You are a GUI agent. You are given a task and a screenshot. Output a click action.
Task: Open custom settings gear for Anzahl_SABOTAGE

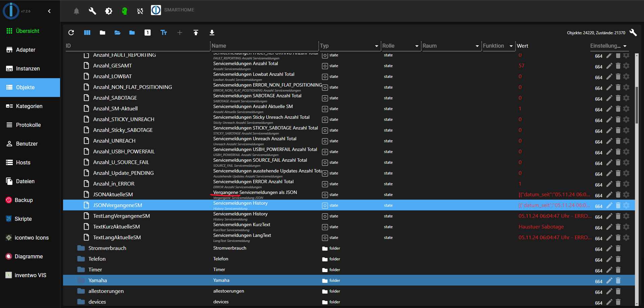(626, 98)
